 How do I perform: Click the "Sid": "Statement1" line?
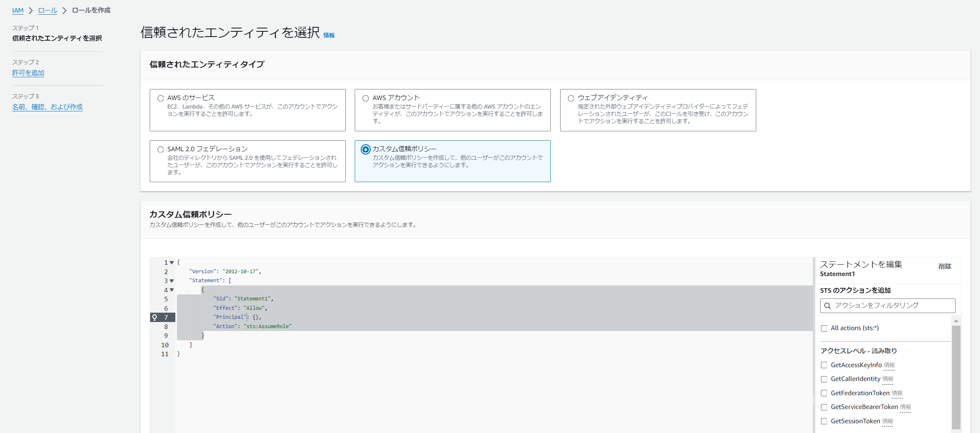(243, 299)
